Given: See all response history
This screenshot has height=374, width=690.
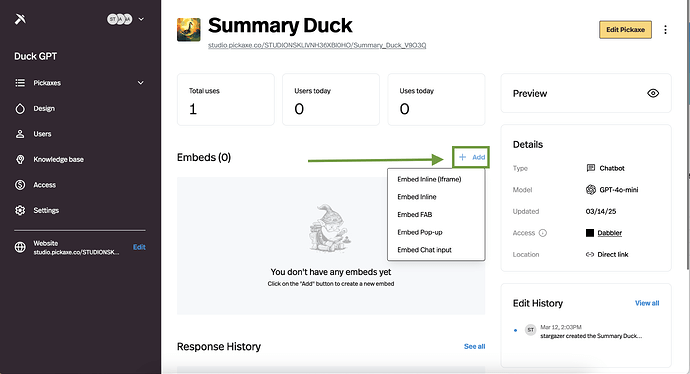Looking at the screenshot, I should [474, 346].
